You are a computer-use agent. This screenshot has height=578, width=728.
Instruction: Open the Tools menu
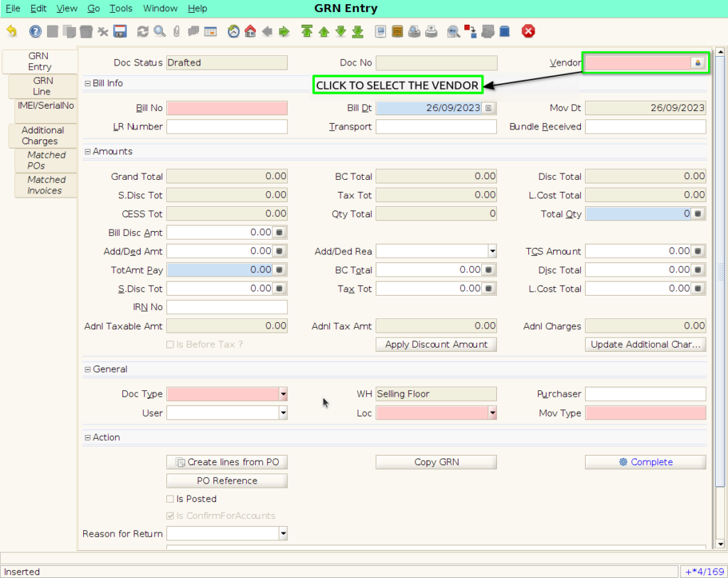[121, 9]
